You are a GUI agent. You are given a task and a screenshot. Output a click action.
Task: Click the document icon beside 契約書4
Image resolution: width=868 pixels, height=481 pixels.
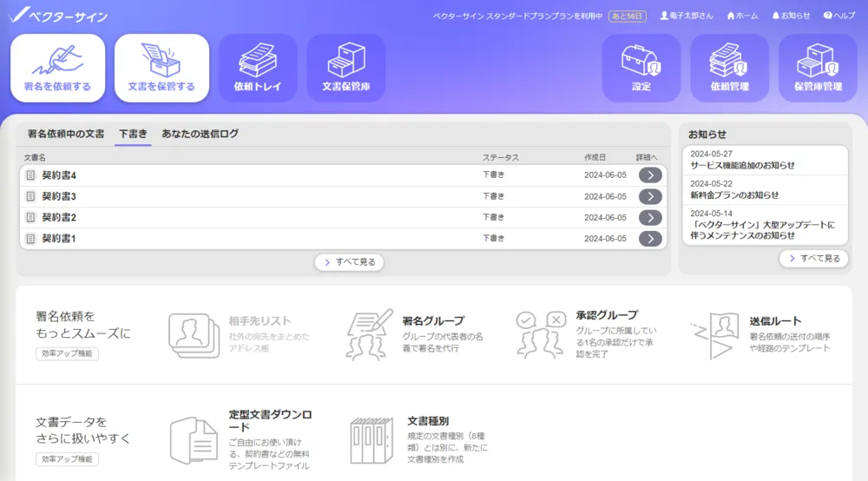coord(30,175)
